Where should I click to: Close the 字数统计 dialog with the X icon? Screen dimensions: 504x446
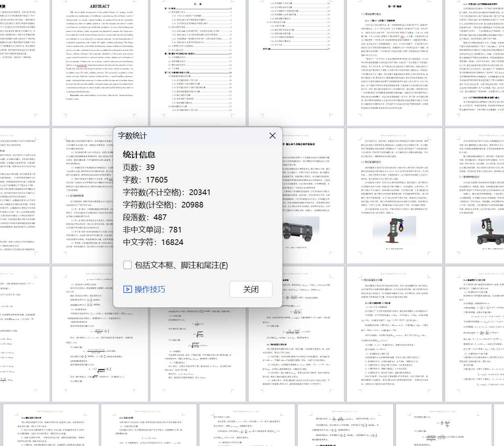coord(272,136)
